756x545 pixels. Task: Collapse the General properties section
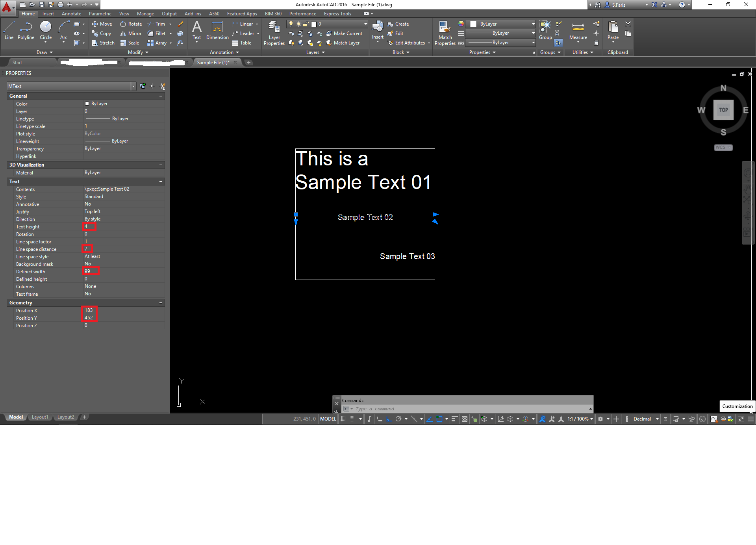click(x=161, y=96)
